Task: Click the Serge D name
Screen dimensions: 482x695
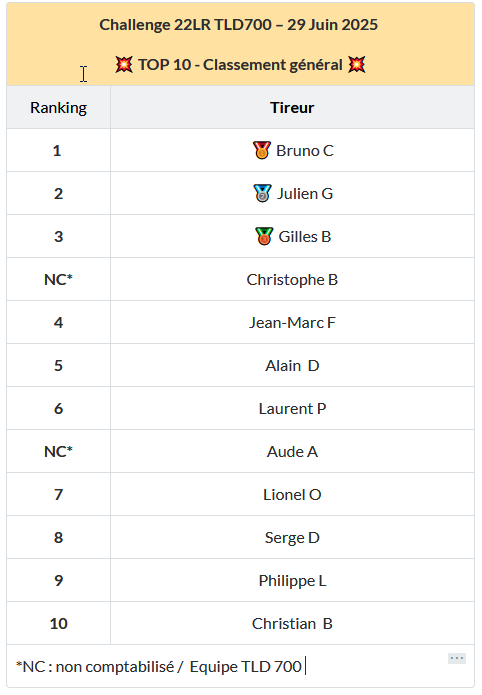Action: click(292, 538)
